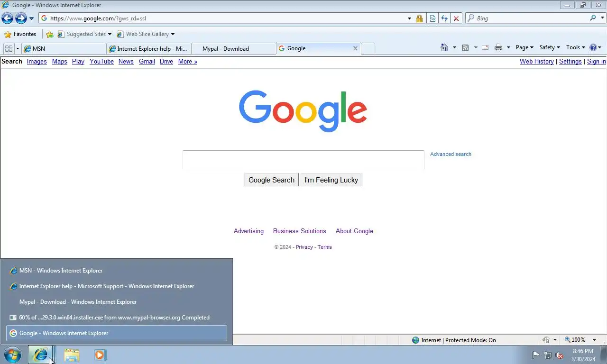Select Google window in taskbar preview list
Image resolution: width=607 pixels, height=364 pixels.
point(117,333)
